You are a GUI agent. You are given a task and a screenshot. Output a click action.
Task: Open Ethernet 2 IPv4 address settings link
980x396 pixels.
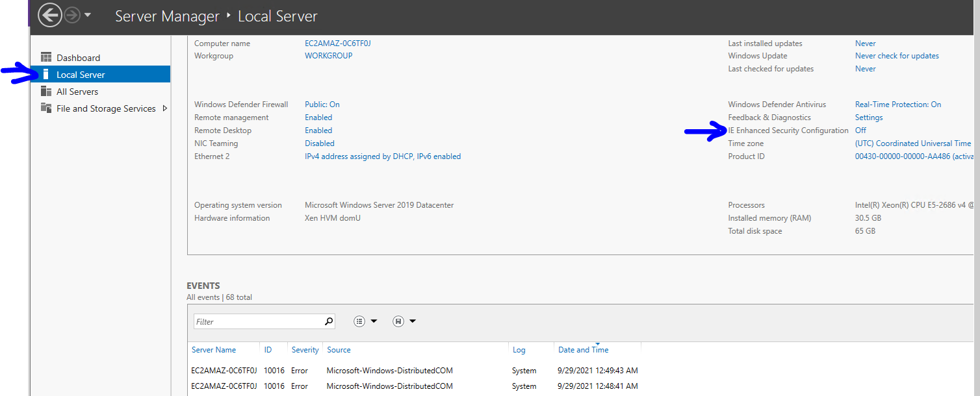tap(383, 156)
